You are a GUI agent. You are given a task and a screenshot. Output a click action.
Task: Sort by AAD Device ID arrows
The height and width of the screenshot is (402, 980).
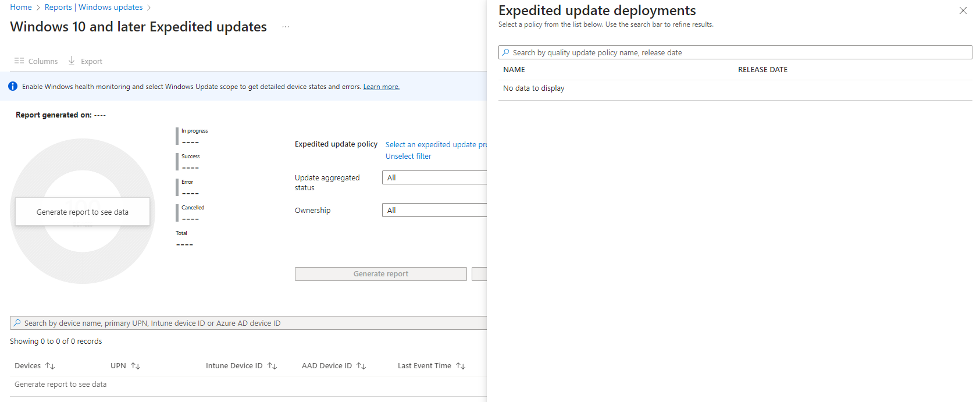(361, 366)
